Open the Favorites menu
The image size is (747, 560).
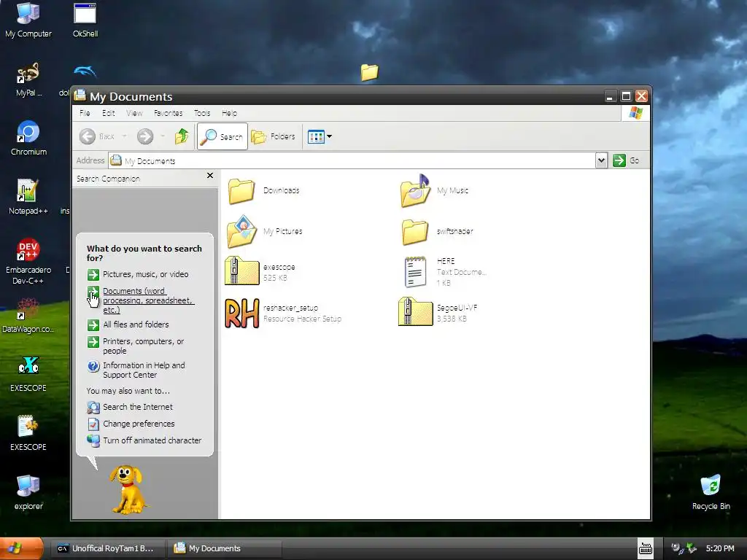169,113
